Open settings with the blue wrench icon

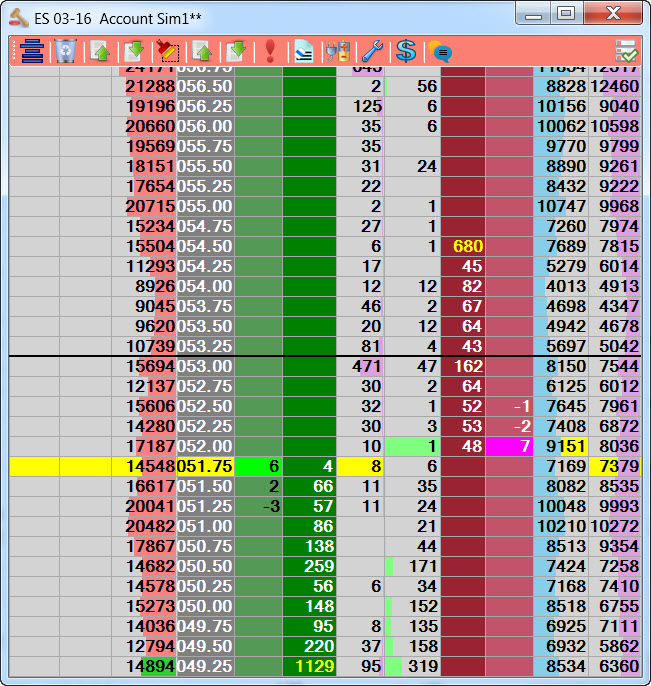[372, 51]
